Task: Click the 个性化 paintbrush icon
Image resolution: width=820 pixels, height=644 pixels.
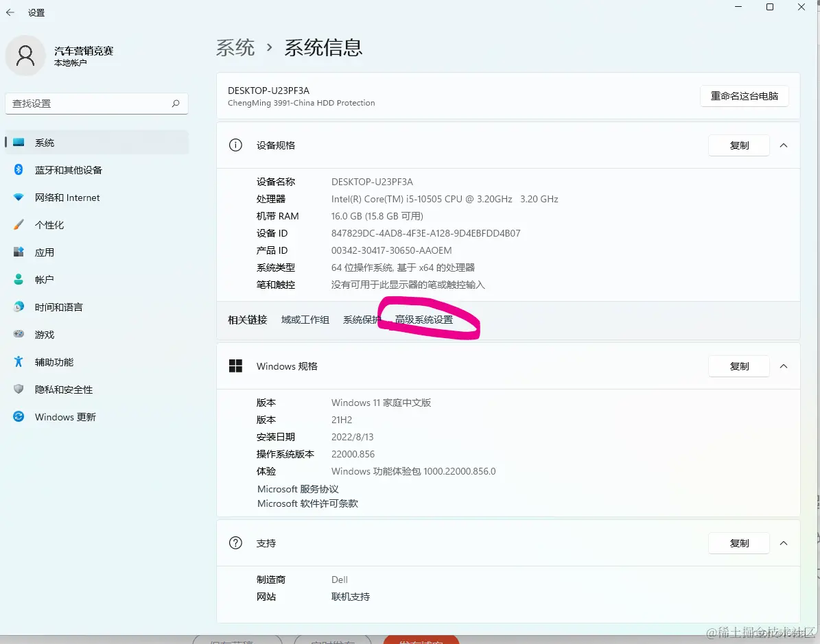Action: point(19,225)
